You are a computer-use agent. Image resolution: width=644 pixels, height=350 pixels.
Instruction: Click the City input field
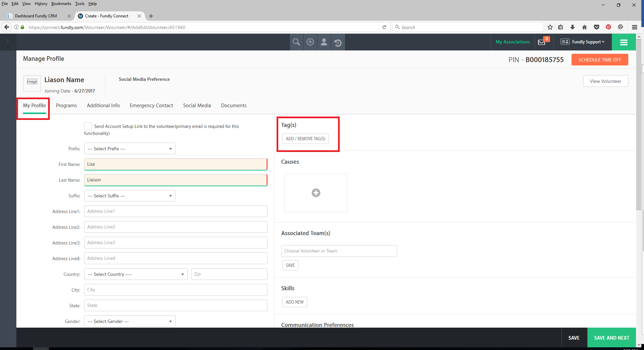(x=176, y=290)
